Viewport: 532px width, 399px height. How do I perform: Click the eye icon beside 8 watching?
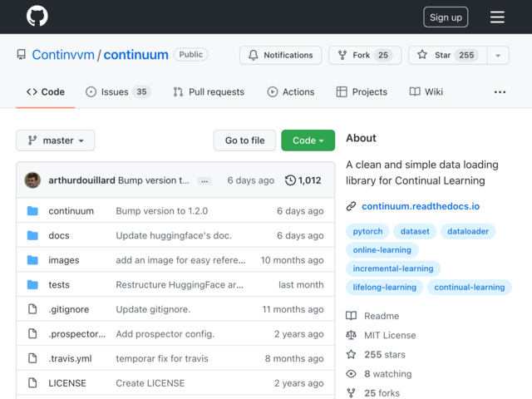(x=351, y=374)
